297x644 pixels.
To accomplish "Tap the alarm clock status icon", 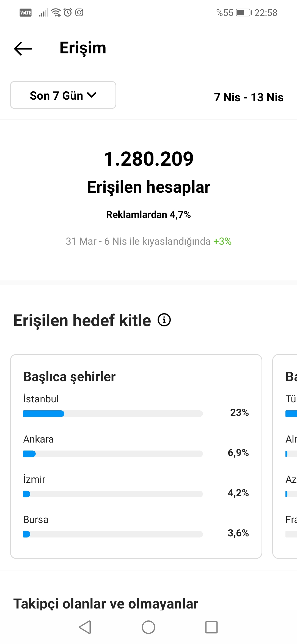I will click(68, 12).
